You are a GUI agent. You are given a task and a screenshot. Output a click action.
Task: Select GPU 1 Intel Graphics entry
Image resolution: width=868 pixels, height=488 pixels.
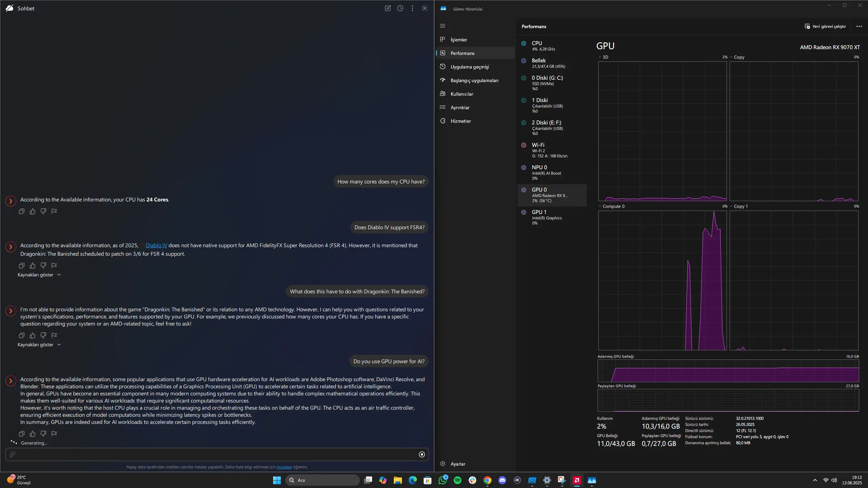coord(552,217)
